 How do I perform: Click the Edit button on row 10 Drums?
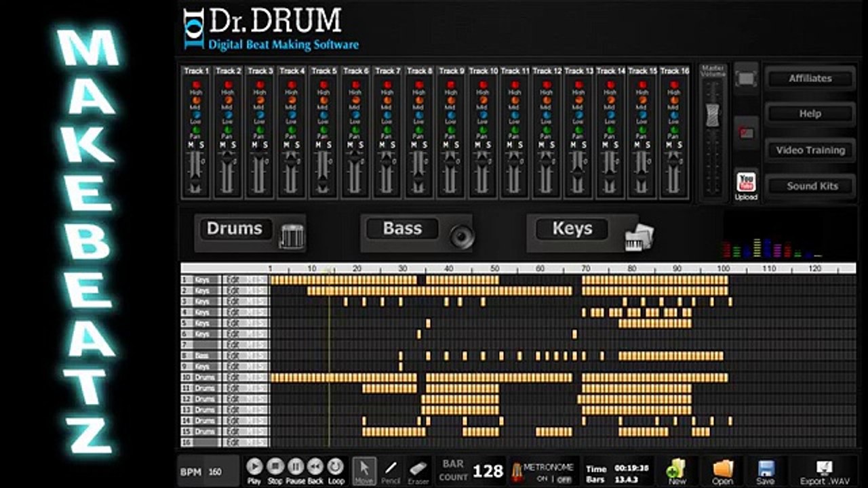pyautogui.click(x=235, y=378)
